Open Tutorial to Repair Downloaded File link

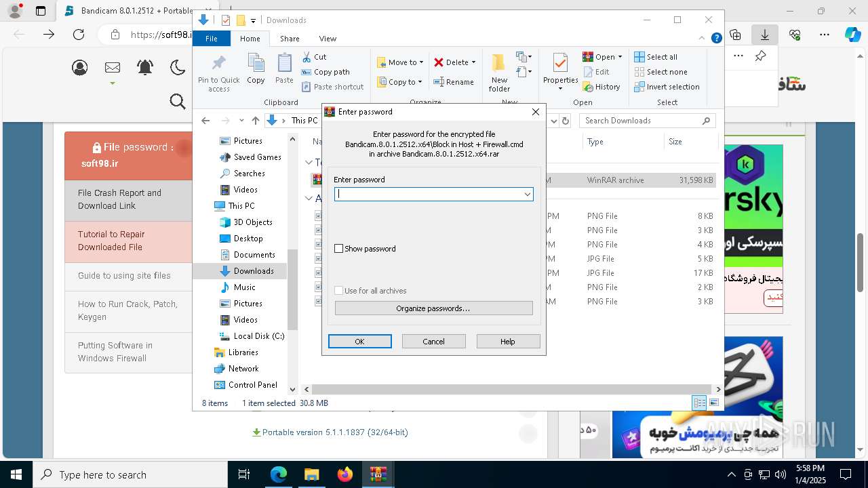(x=129, y=241)
